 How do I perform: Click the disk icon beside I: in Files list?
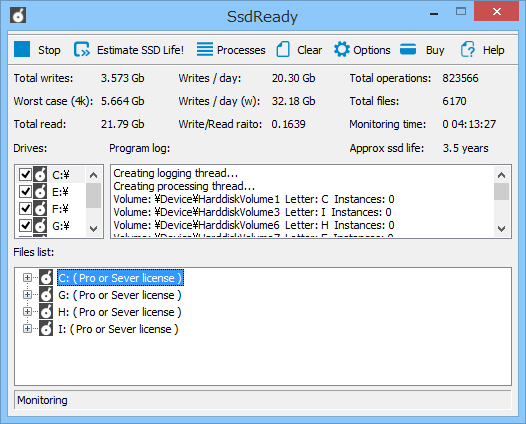[x=46, y=329]
